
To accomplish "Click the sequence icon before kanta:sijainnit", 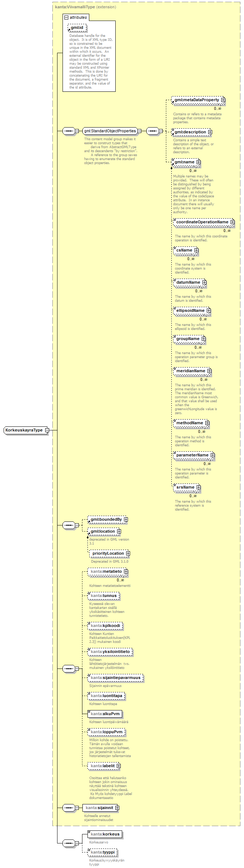I will click(x=69, y=808).
